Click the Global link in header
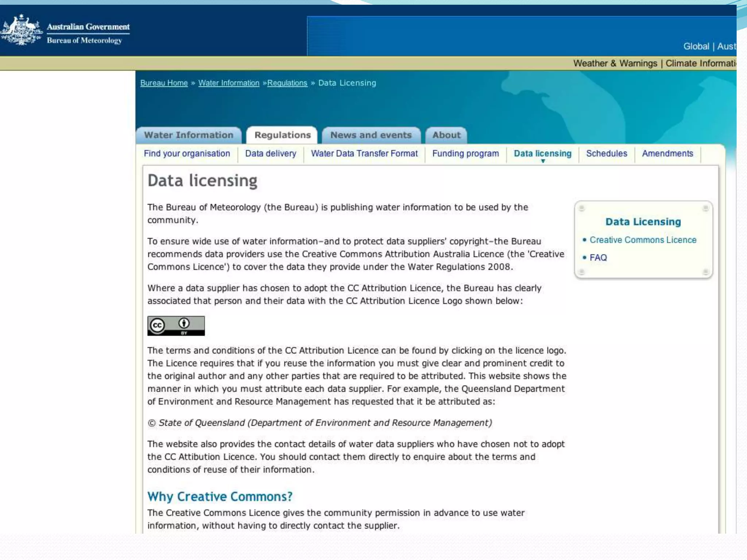 point(696,46)
